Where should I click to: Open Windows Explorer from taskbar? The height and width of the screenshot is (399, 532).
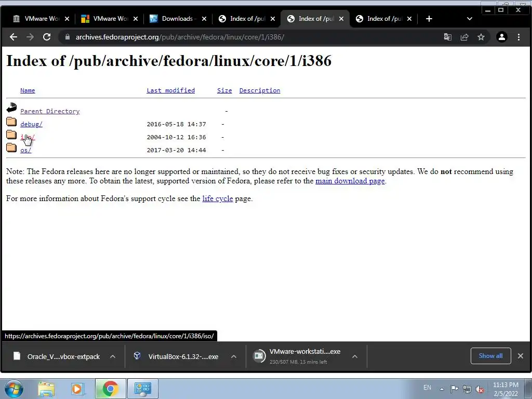pyautogui.click(x=46, y=389)
